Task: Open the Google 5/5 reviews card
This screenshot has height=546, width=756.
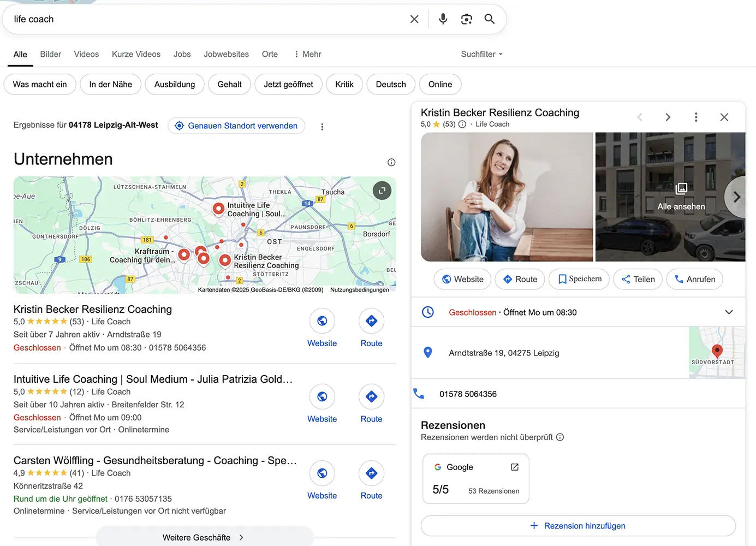Action: coord(476,479)
